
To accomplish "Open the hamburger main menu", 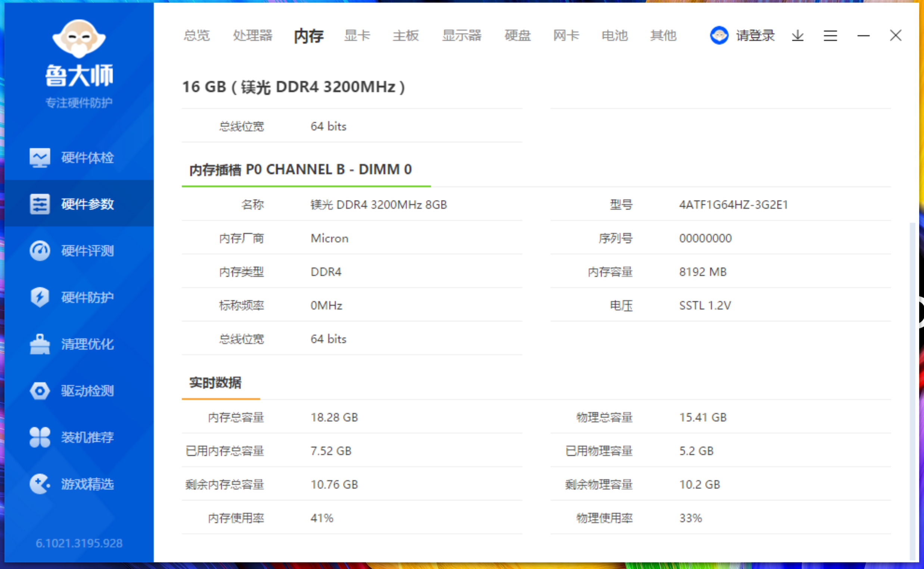I will point(830,36).
